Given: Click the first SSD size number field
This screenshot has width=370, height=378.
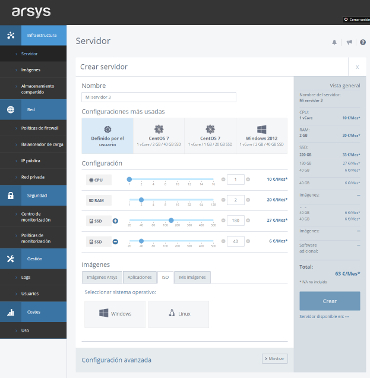Looking at the screenshot, I should pos(236,220).
